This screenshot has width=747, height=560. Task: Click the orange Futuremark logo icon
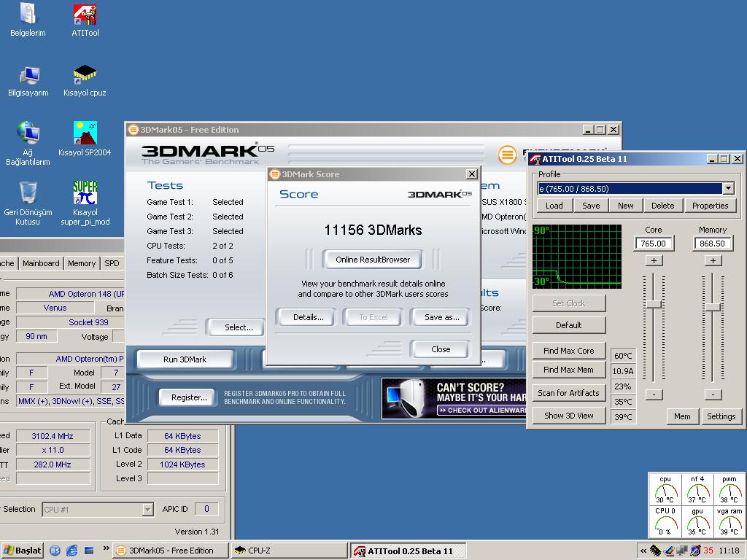508,155
